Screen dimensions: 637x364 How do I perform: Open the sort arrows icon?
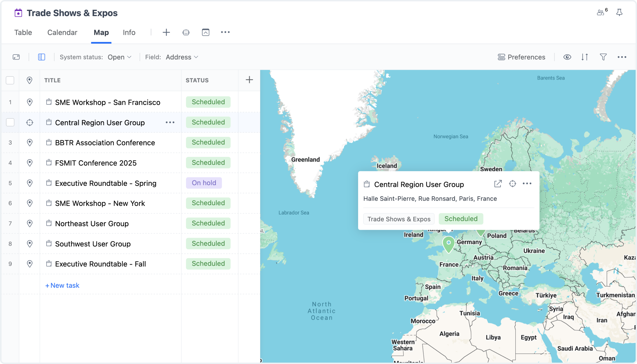(584, 57)
